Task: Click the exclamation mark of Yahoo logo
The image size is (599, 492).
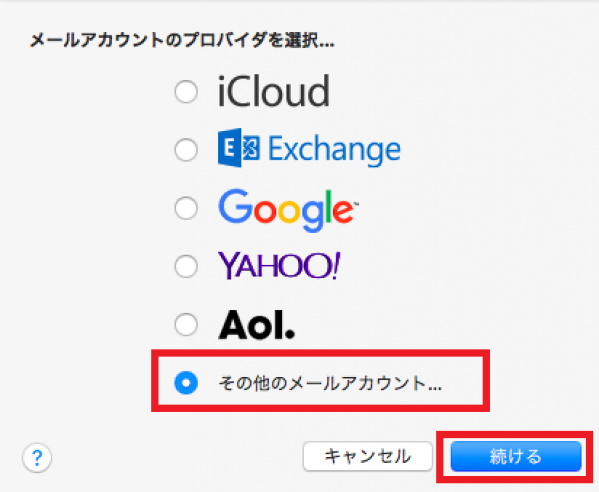Action: 335,265
